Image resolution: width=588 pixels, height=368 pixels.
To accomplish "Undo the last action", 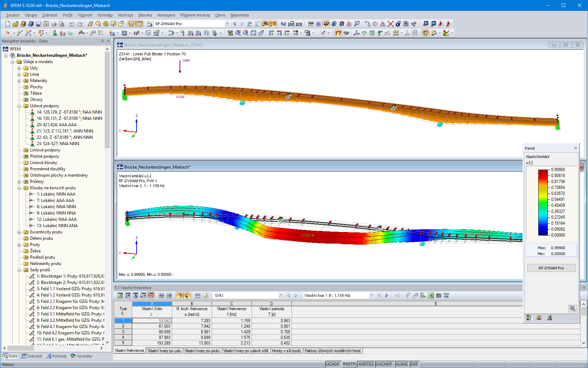I will point(72,24).
